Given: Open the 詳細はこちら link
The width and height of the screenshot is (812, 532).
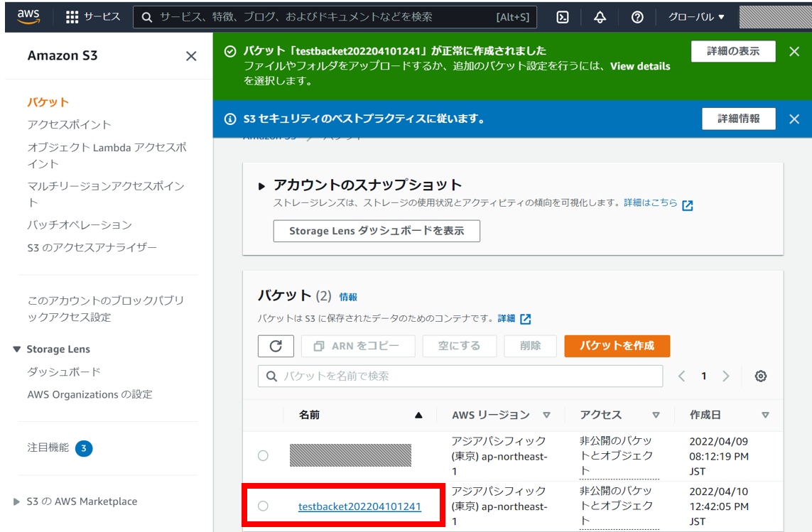Looking at the screenshot, I should (x=651, y=202).
